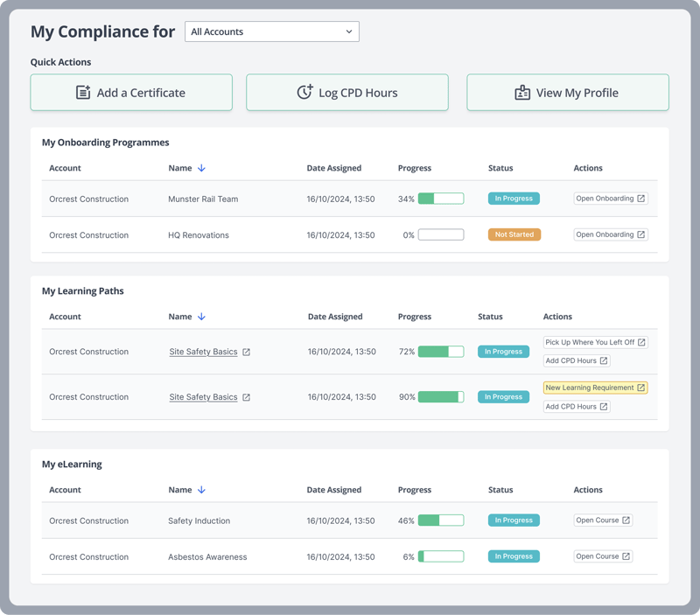Viewport: 700px width, 615px height.
Task: Click the Not Started status badge
Action: tap(514, 234)
